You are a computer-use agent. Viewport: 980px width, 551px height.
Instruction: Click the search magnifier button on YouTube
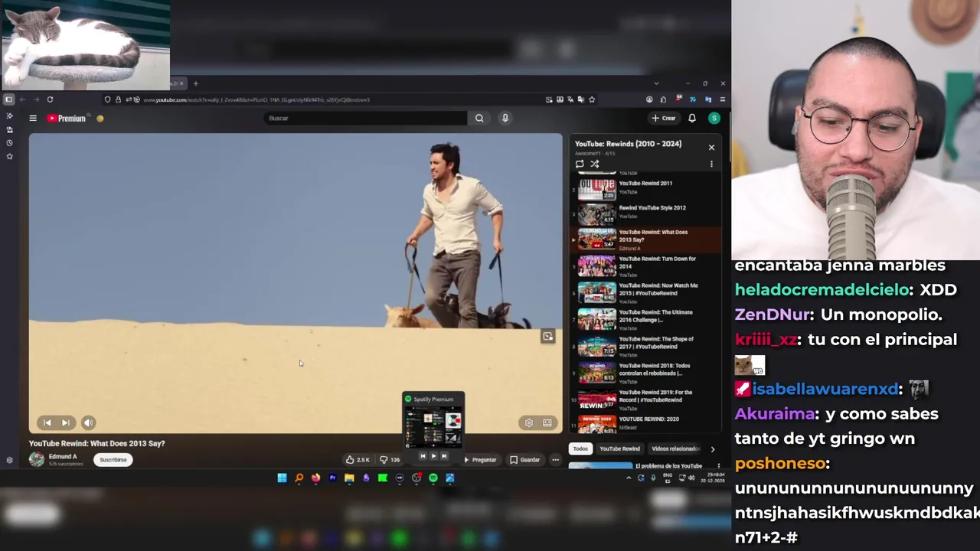click(479, 118)
